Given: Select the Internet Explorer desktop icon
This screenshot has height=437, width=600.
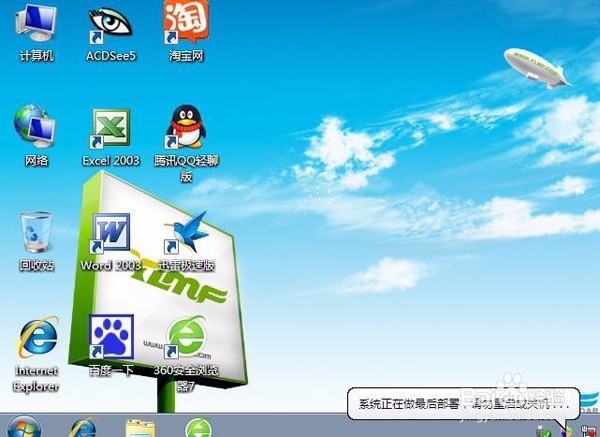Looking at the screenshot, I should pyautogui.click(x=36, y=354).
